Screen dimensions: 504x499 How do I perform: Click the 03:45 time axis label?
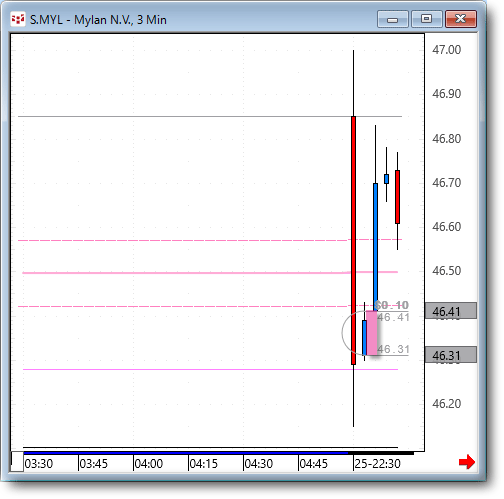coord(94,464)
